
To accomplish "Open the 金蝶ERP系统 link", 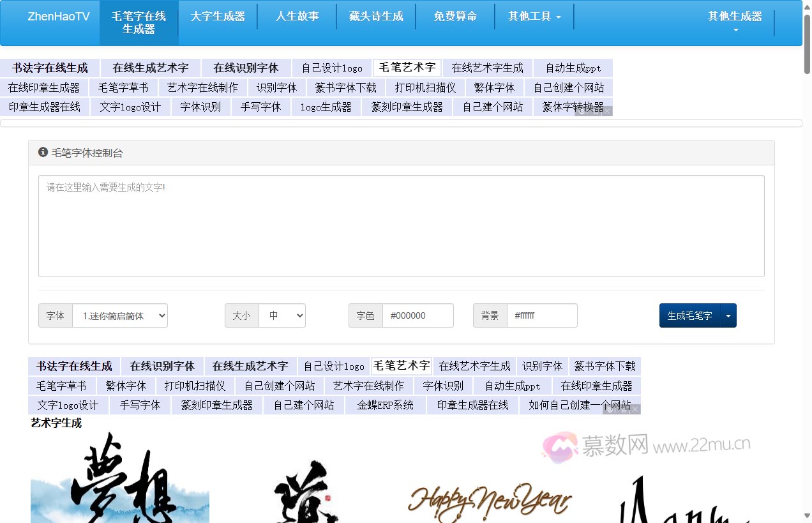I will [385, 404].
